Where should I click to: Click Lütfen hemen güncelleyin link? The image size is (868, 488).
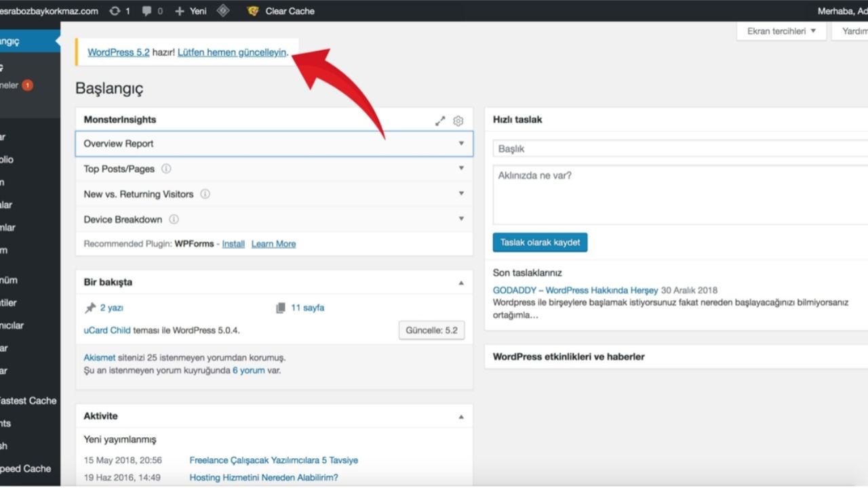(x=232, y=52)
